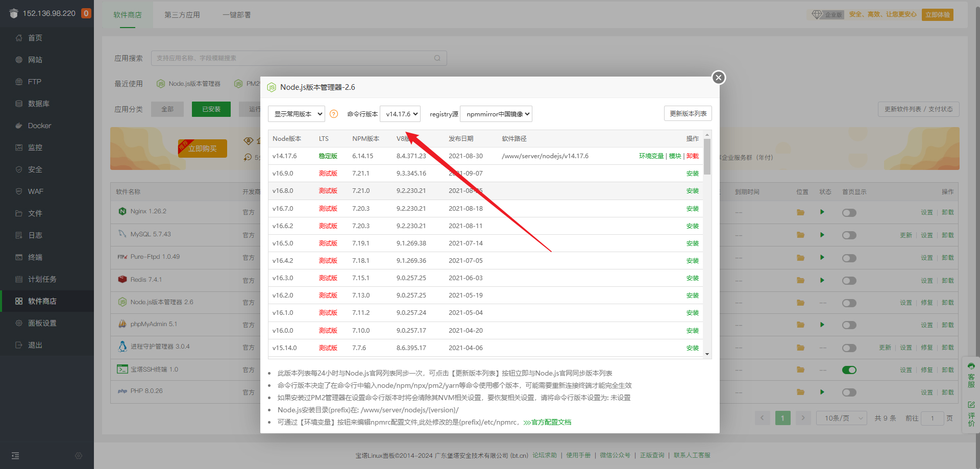Click the help question mark icon in dialog

tap(334, 114)
